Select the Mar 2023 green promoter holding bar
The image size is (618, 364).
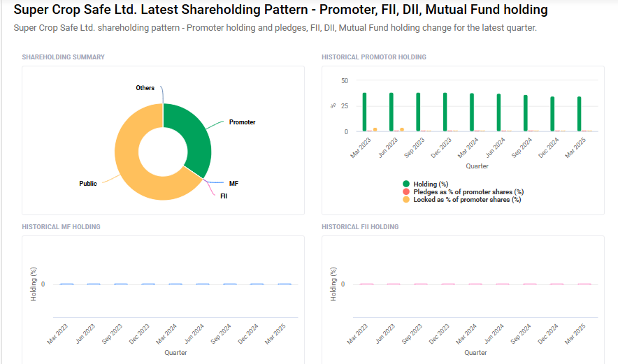point(364,112)
